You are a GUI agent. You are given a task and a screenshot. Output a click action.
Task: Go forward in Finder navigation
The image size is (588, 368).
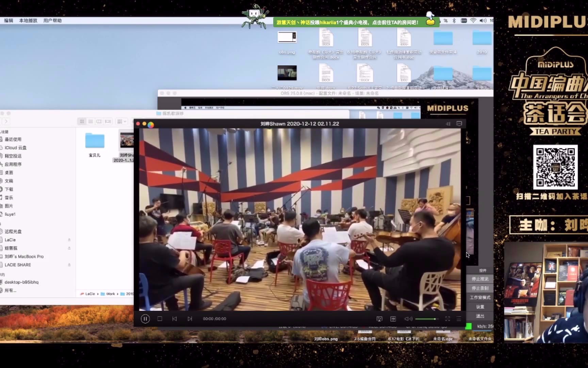(x=6, y=121)
